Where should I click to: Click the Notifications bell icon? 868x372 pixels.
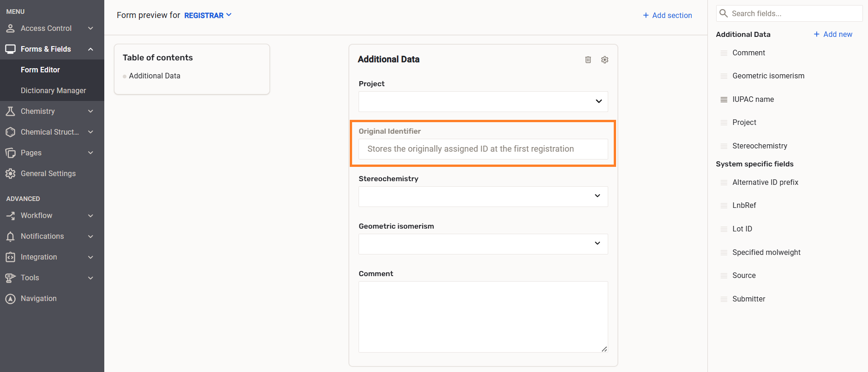point(10,236)
